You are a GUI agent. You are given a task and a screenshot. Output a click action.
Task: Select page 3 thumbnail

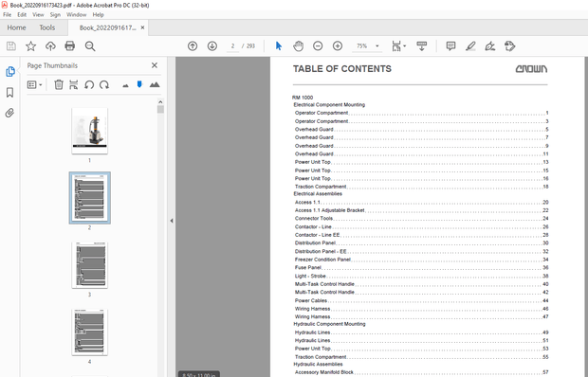[x=90, y=264]
